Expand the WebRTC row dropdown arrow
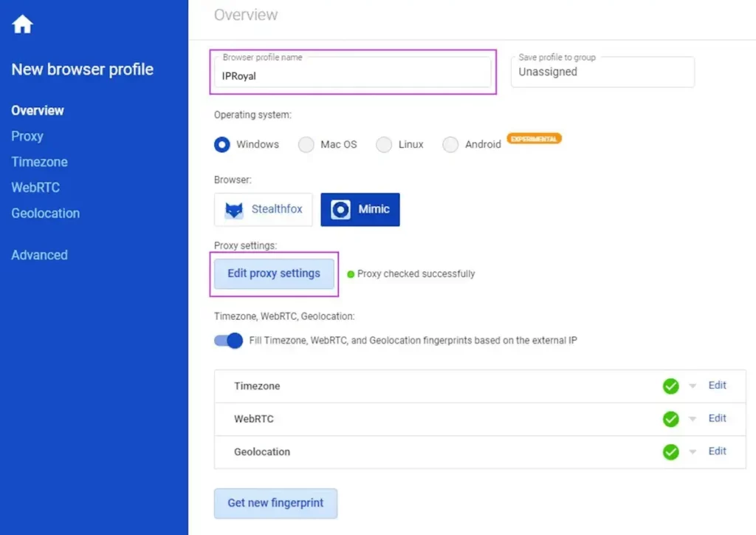The image size is (756, 535). [x=693, y=419]
